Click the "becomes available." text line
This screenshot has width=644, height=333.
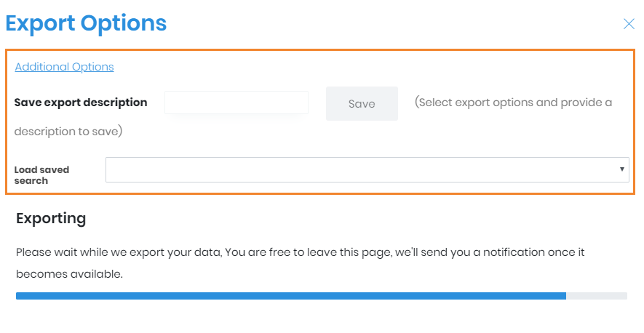69,275
